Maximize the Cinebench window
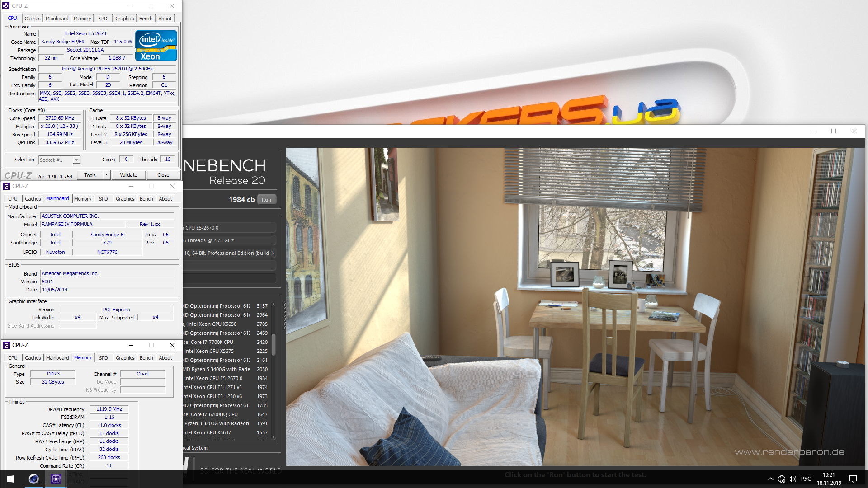The height and width of the screenshot is (488, 868). coord(834,131)
